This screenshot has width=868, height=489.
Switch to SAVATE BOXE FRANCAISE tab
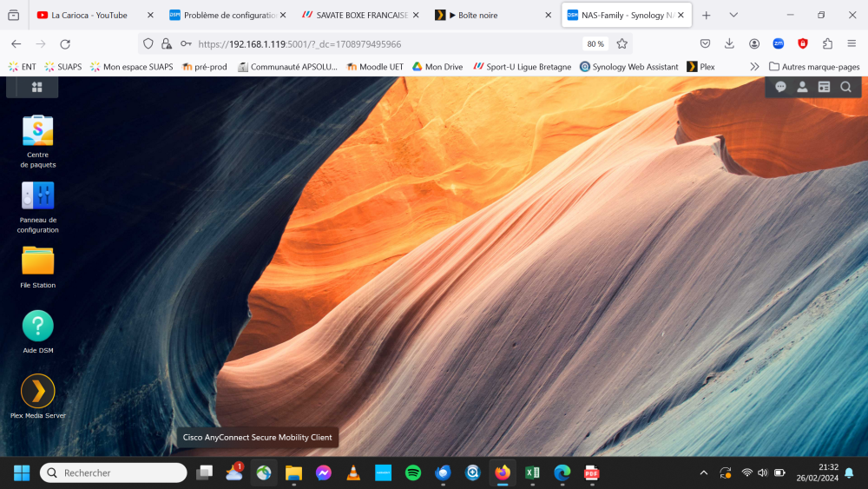361,15
